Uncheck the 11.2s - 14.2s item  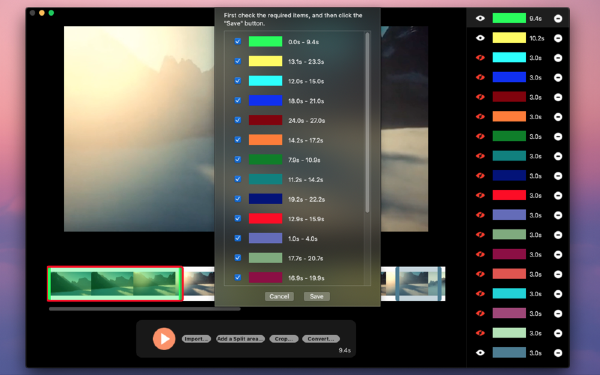[238, 179]
